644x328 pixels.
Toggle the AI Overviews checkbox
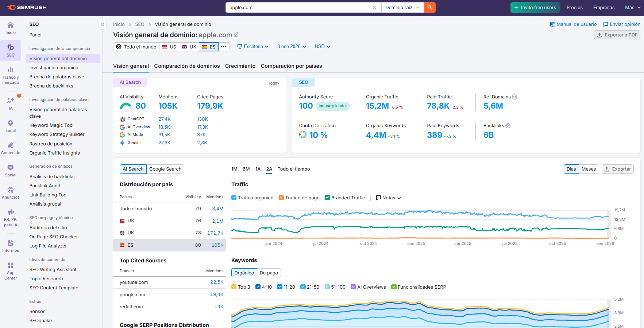[353, 287]
